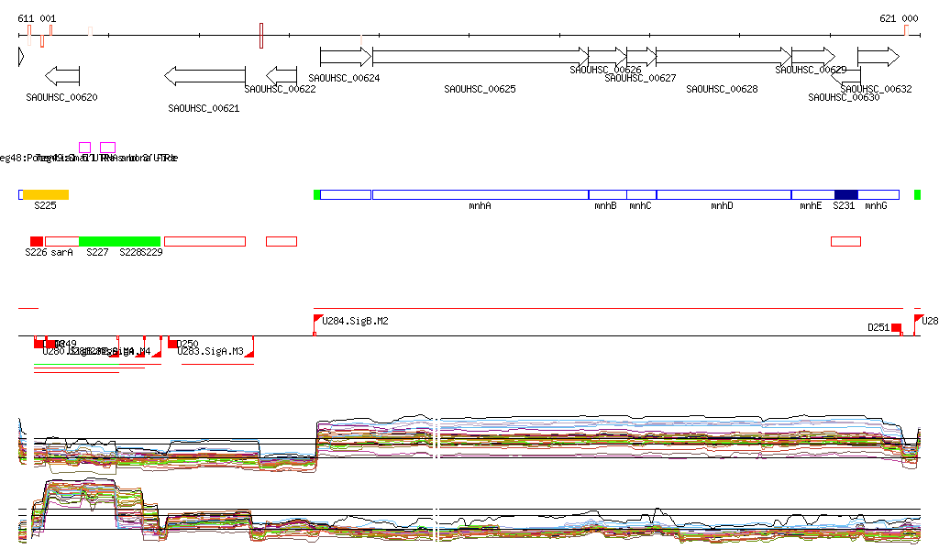This screenshot has width=939, height=560.
Task: Click the mnhC blue segment box
Action: [x=642, y=194]
